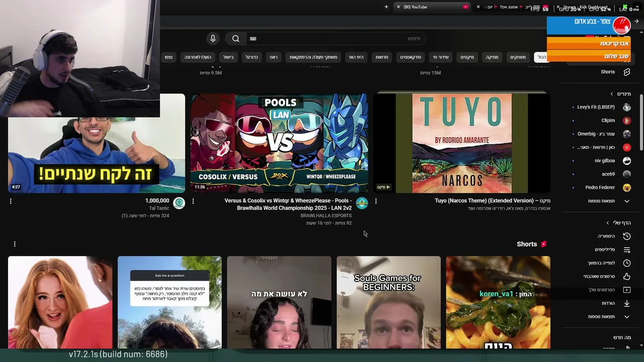This screenshot has height=362, width=644.
Task: Select the Music (מוזיקה) filter chip
Action: tap(492, 57)
